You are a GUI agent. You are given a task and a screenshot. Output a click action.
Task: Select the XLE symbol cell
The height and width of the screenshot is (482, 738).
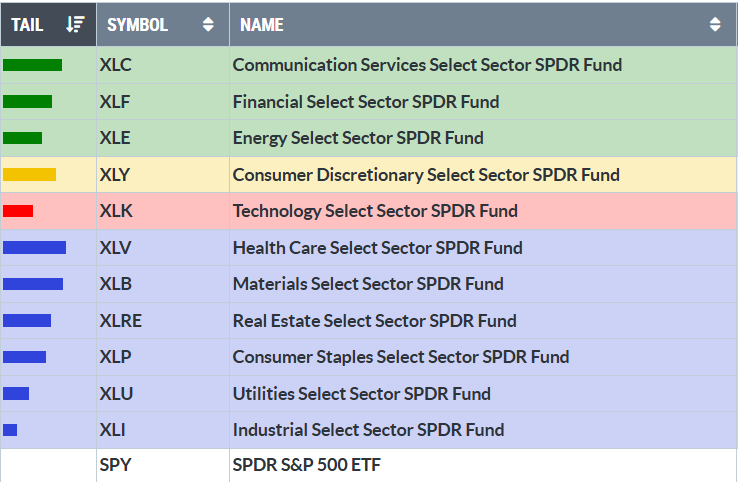pyautogui.click(x=116, y=138)
